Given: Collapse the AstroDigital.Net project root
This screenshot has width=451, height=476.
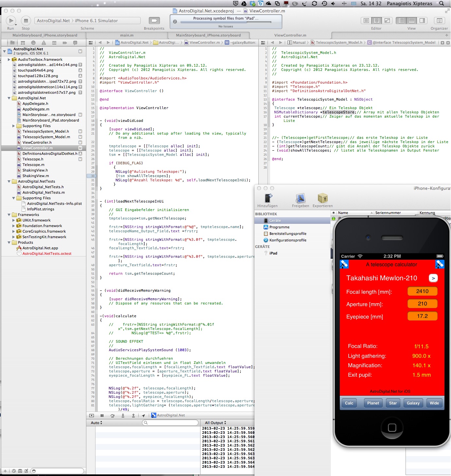Looking at the screenshot, I should click(x=5, y=51).
